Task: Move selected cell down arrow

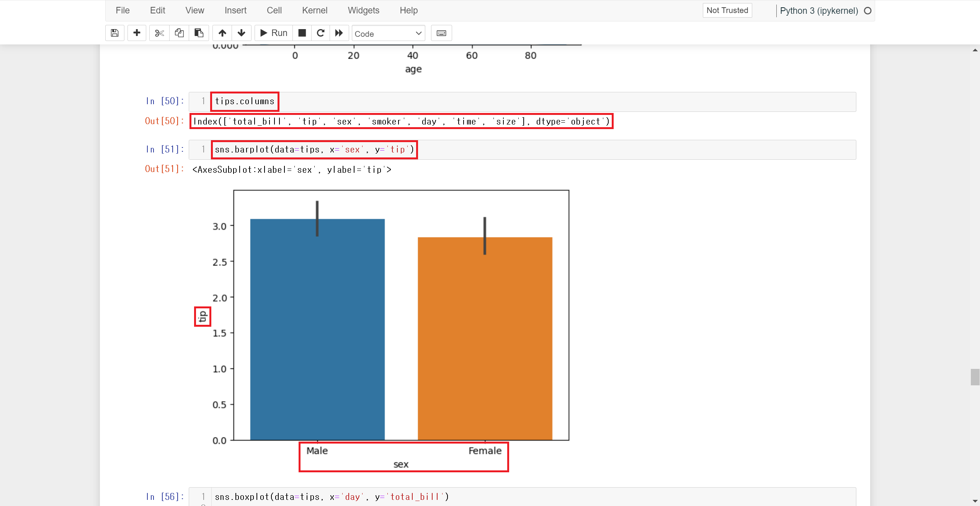Action: tap(242, 33)
